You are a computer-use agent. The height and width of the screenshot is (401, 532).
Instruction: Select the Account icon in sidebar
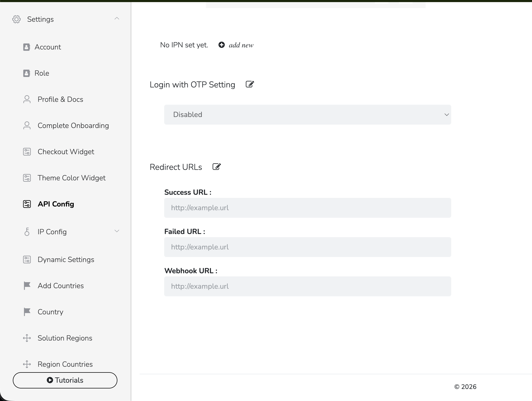27,47
